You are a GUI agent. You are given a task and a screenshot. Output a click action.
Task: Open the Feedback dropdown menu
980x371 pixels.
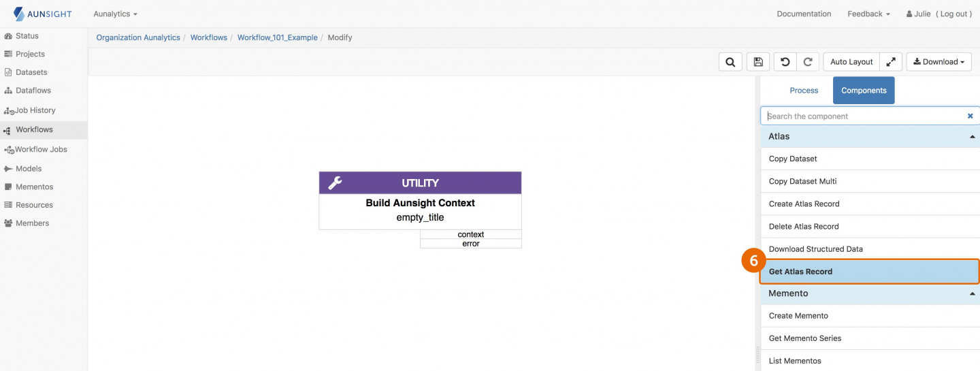tap(868, 14)
